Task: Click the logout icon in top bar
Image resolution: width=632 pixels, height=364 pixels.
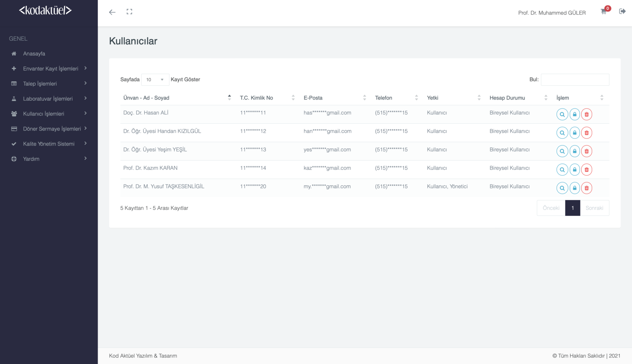Action: tap(622, 11)
